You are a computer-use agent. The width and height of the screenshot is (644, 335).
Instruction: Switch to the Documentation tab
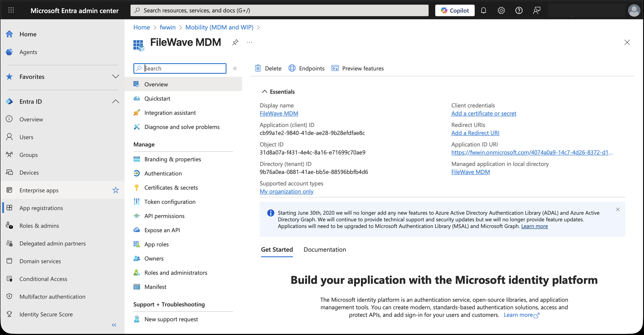click(324, 249)
